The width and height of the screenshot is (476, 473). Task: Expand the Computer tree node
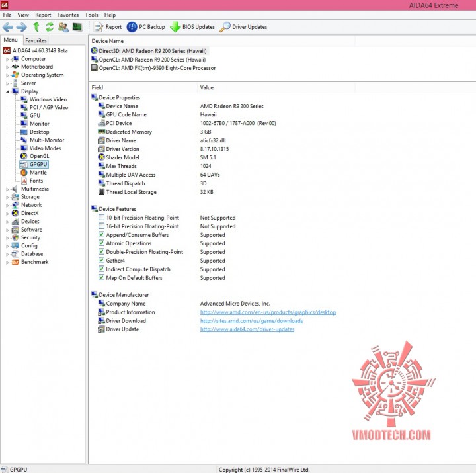[7, 60]
